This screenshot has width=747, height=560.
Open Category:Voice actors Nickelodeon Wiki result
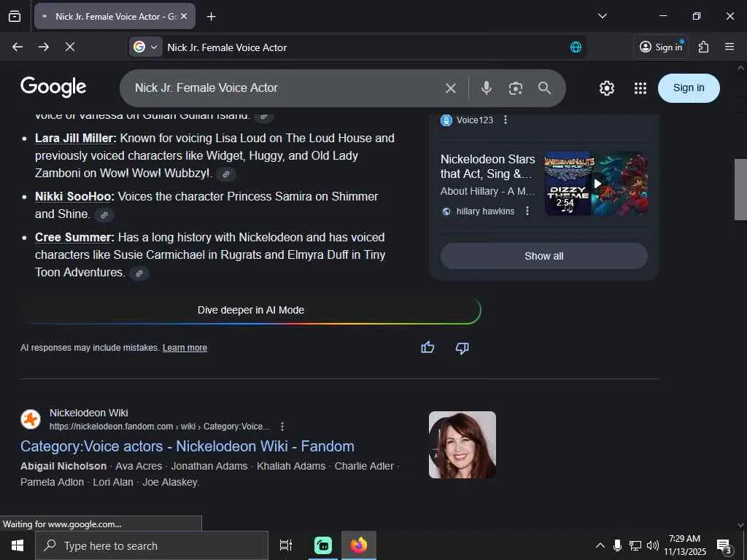click(x=187, y=446)
